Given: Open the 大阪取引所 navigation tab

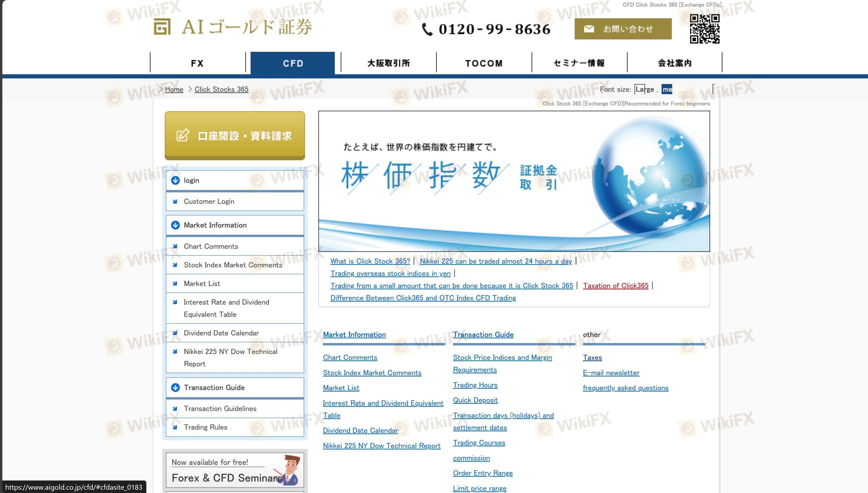Looking at the screenshot, I should click(x=388, y=63).
